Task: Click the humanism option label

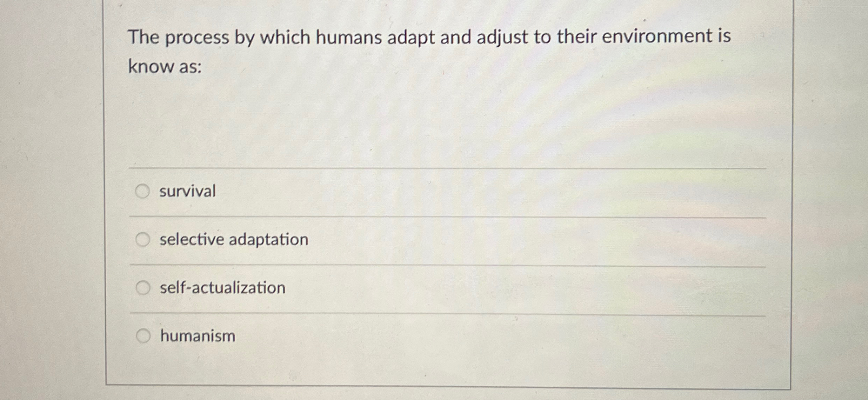Action: [x=197, y=336]
